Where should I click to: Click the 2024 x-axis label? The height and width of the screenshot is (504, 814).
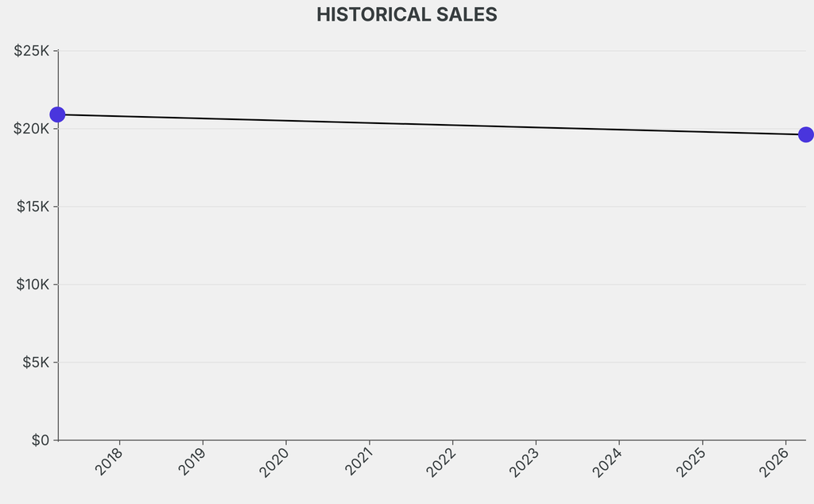click(609, 463)
